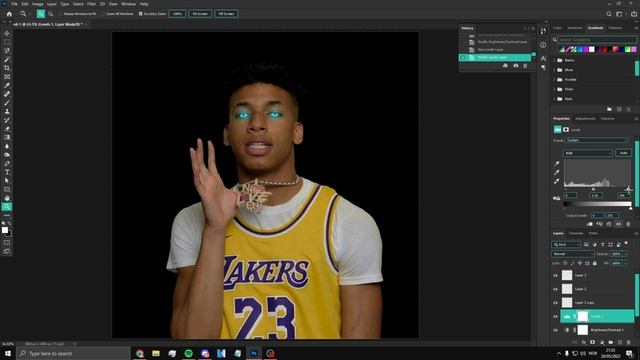Create new snapshot in History panel
Viewport: 640px width, 360px height.
(x=516, y=66)
